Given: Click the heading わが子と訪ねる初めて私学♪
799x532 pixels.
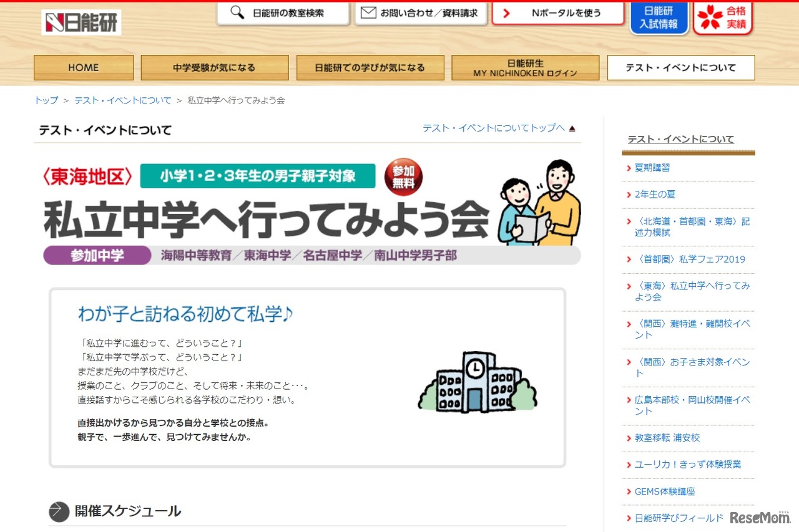Looking at the screenshot, I should (x=185, y=314).
